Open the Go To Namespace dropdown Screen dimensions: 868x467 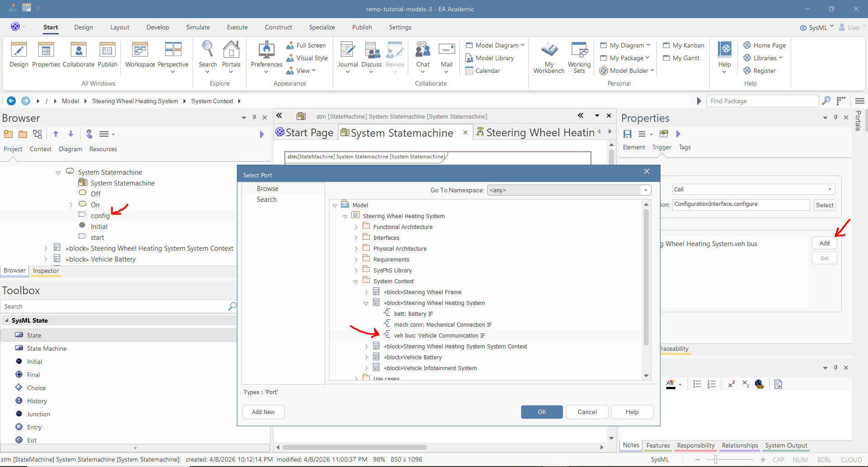point(646,190)
